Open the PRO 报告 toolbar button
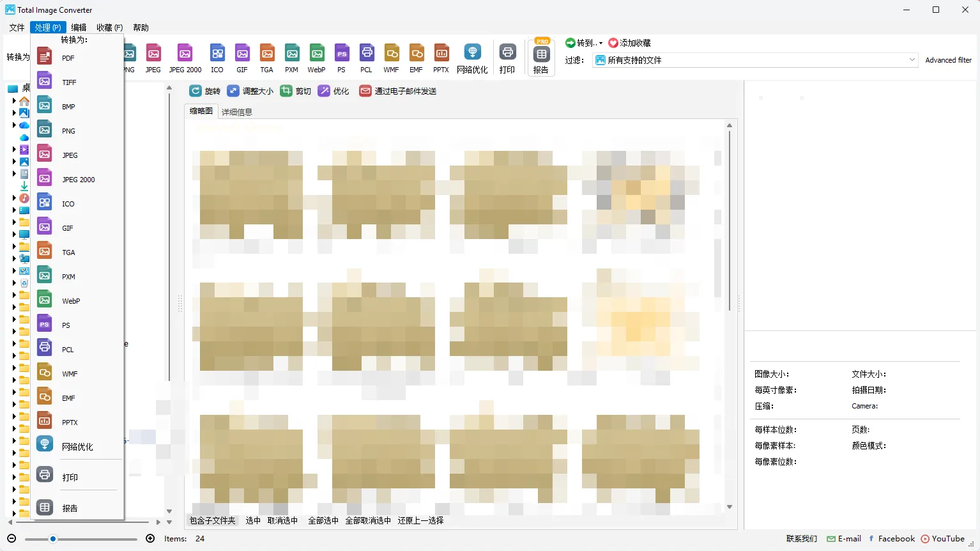Screen dimensions: 980x551 coord(541,58)
